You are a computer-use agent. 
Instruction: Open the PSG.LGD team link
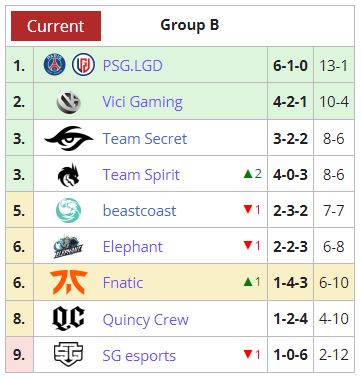coord(133,65)
